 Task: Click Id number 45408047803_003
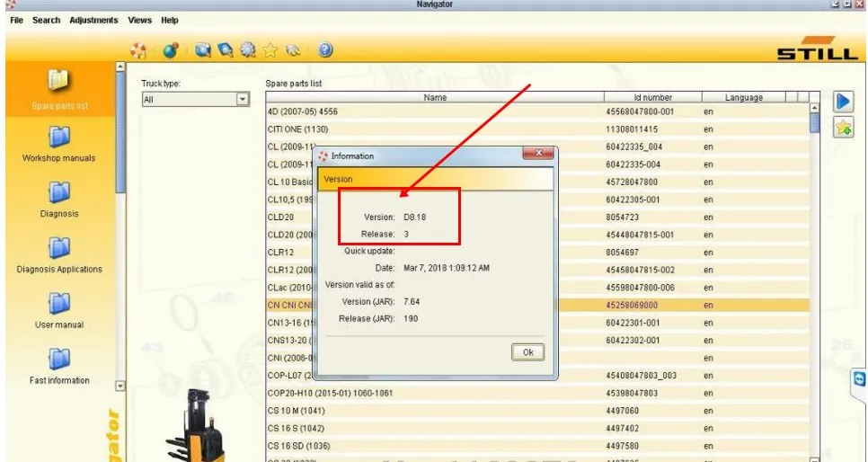pos(641,376)
